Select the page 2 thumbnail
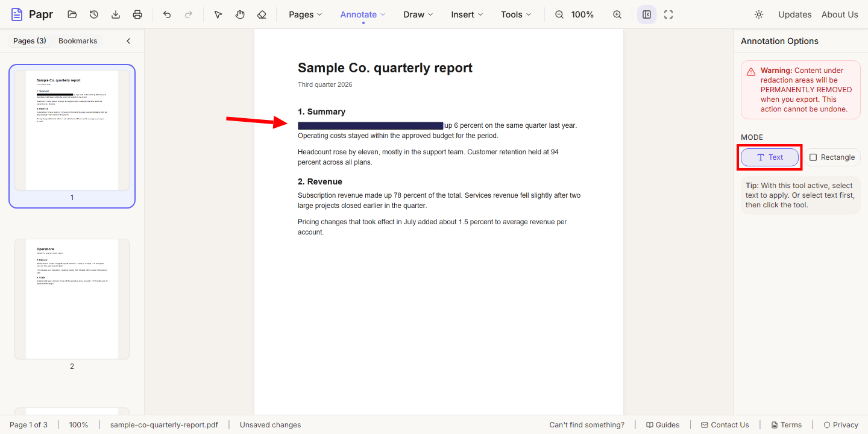 pos(72,299)
